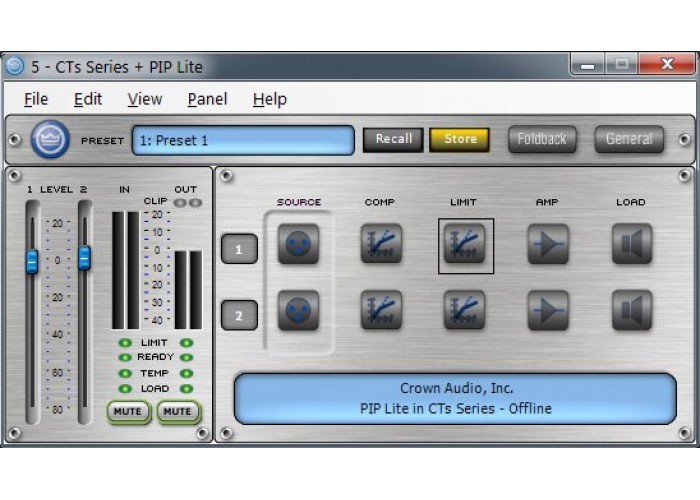Click the AMP column label
The image size is (700, 500).
click(547, 202)
